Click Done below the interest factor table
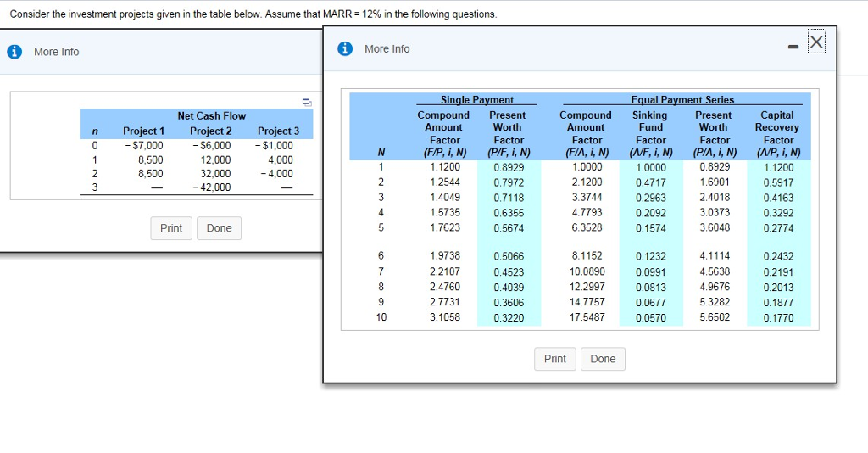This screenshot has width=868, height=453. [x=603, y=359]
